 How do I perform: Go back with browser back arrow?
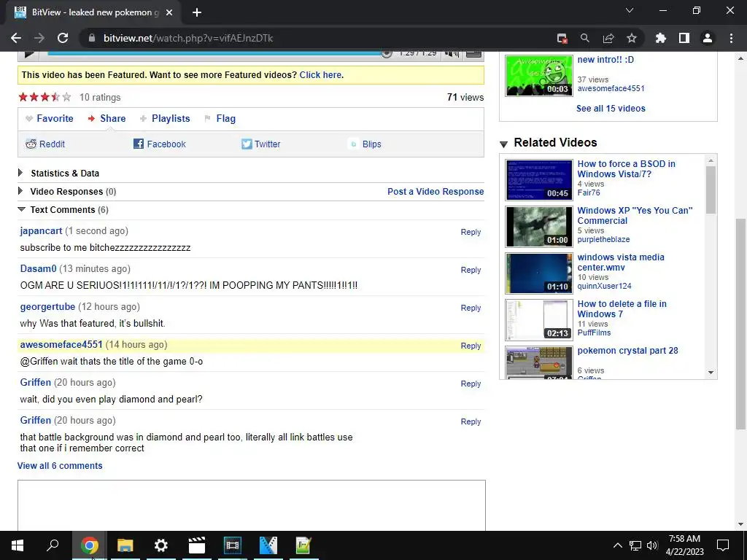click(x=16, y=38)
